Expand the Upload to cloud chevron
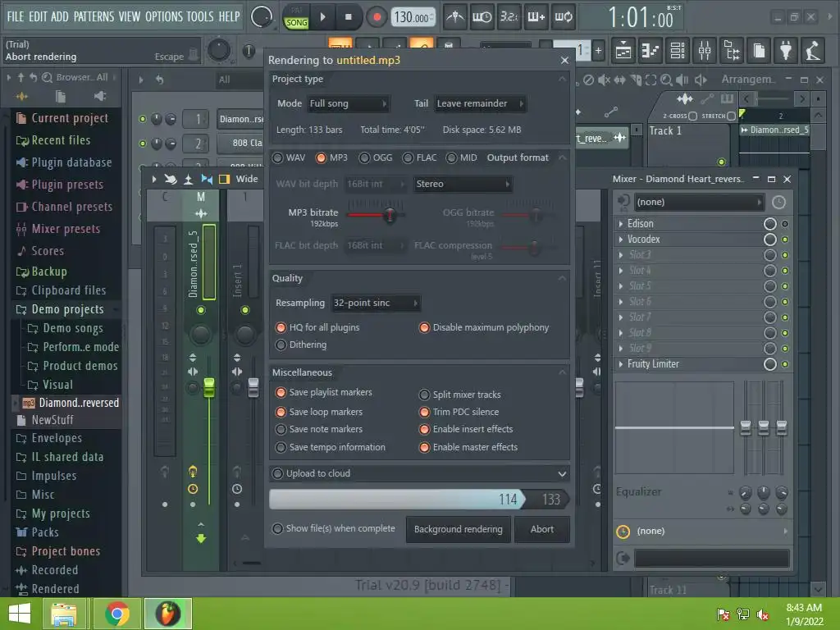 coord(562,474)
